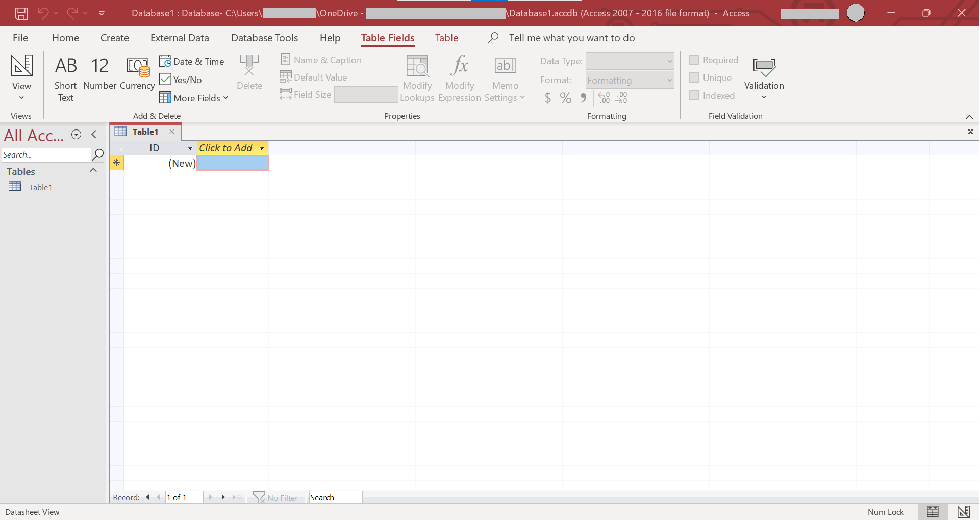Viewport: 980px width, 520px height.
Task: Go to last record button
Action: (224, 497)
